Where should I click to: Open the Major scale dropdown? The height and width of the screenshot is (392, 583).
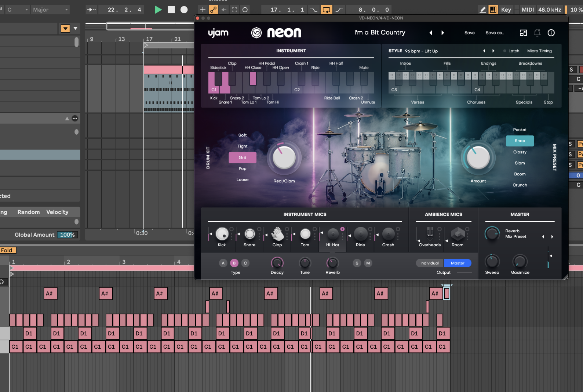[50, 10]
